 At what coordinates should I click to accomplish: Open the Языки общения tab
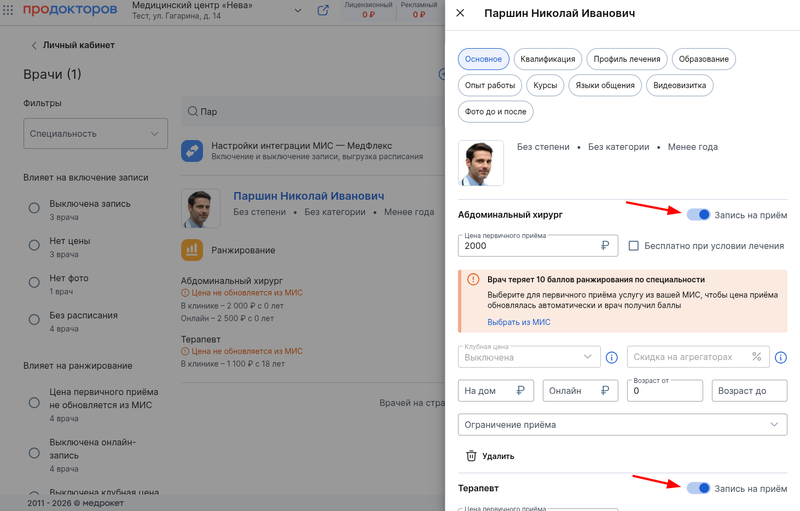coord(605,85)
